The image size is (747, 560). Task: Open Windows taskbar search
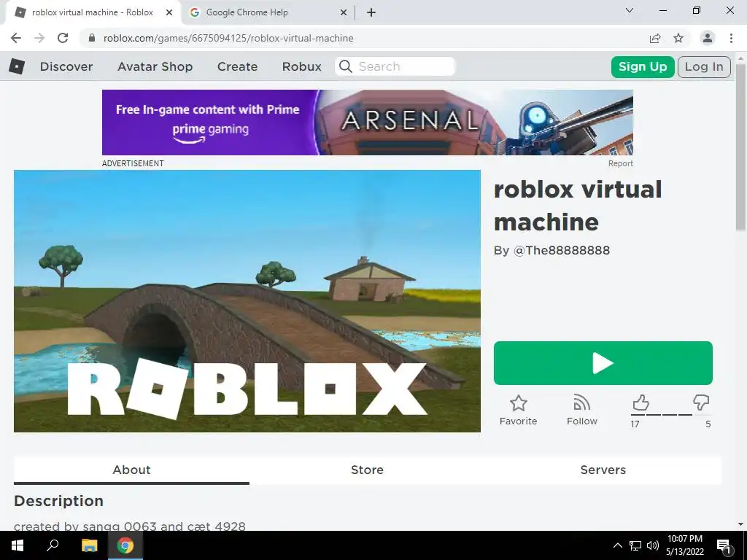click(53, 545)
